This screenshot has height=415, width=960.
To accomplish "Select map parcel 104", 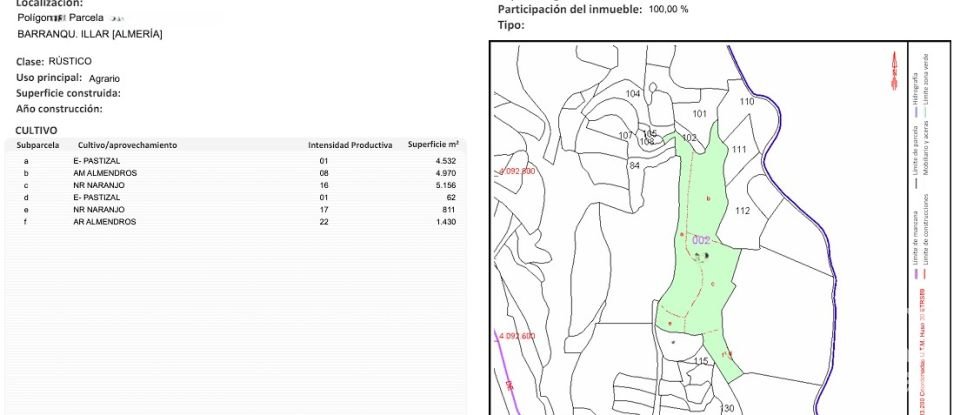I will click(633, 94).
